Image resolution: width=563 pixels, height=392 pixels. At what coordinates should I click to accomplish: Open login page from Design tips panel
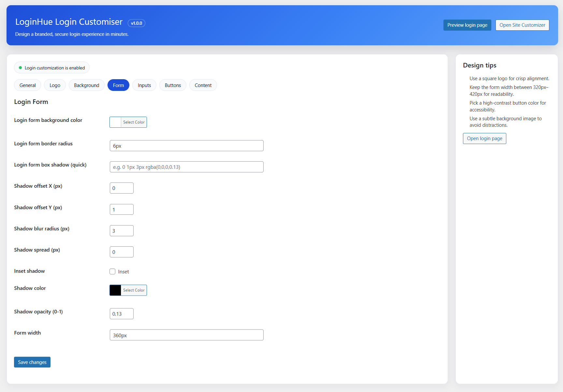click(x=484, y=138)
